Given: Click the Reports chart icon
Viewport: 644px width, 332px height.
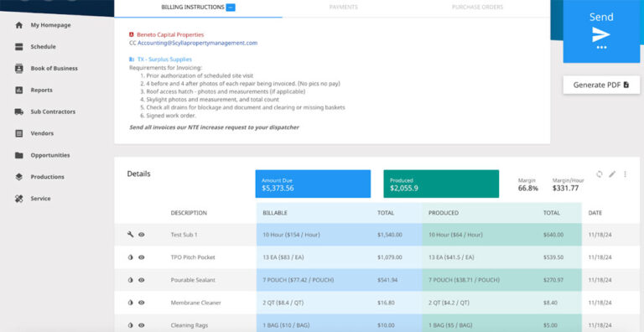Looking at the screenshot, I should [x=19, y=90].
